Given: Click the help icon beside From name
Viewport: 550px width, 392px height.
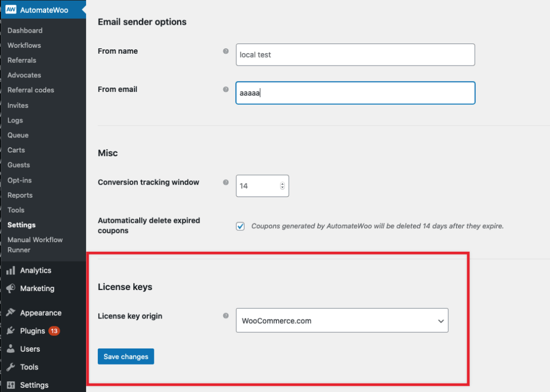Looking at the screenshot, I should 225,52.
